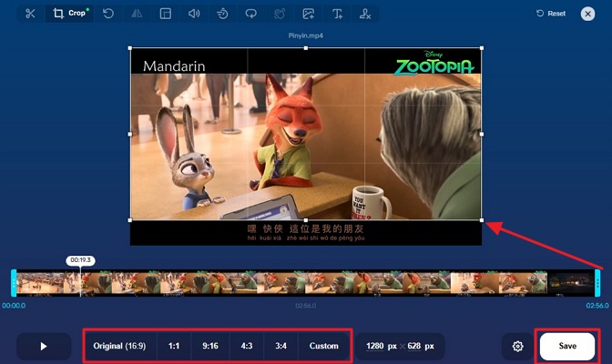Open the Remove logo tool

365,14
